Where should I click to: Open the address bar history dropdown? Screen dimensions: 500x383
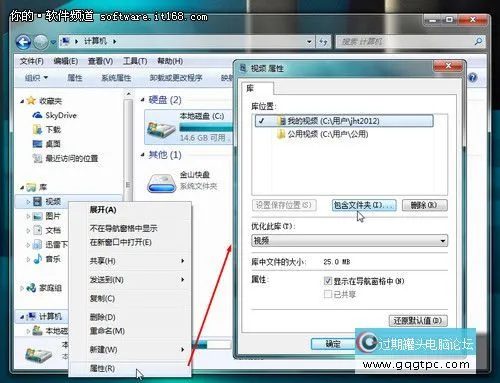[309, 42]
